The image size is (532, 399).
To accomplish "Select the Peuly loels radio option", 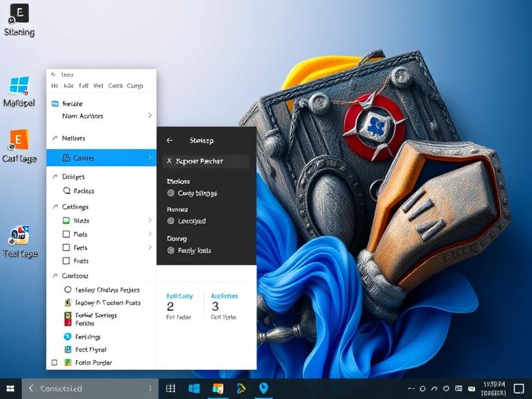I will pos(171,250).
